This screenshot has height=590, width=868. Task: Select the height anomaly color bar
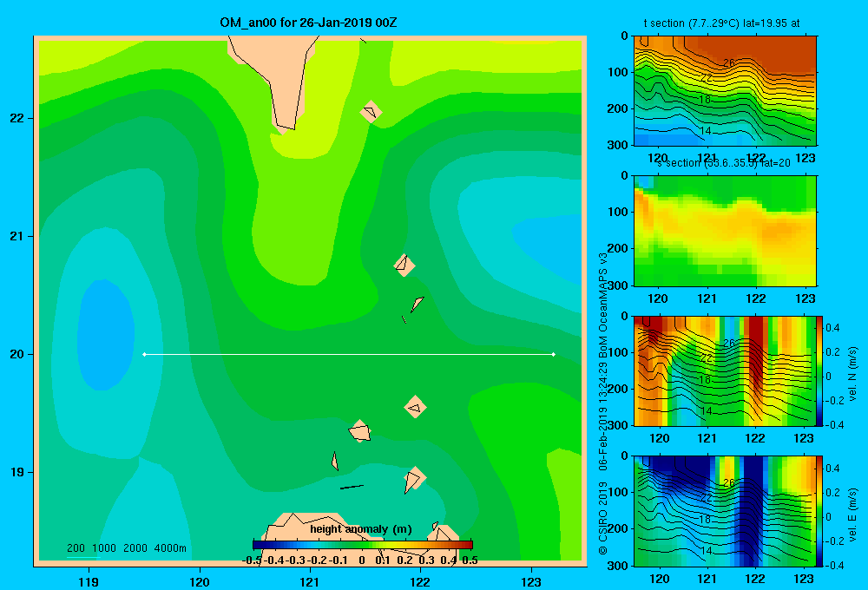pos(363,545)
